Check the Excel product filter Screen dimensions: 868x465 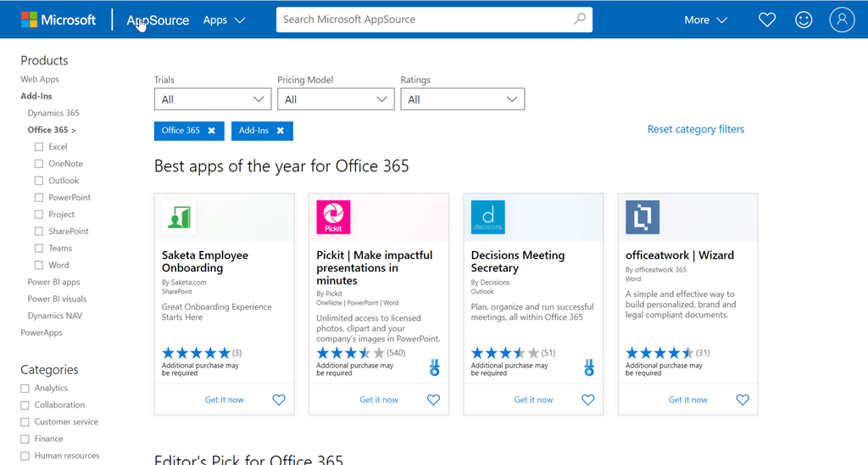(39, 147)
